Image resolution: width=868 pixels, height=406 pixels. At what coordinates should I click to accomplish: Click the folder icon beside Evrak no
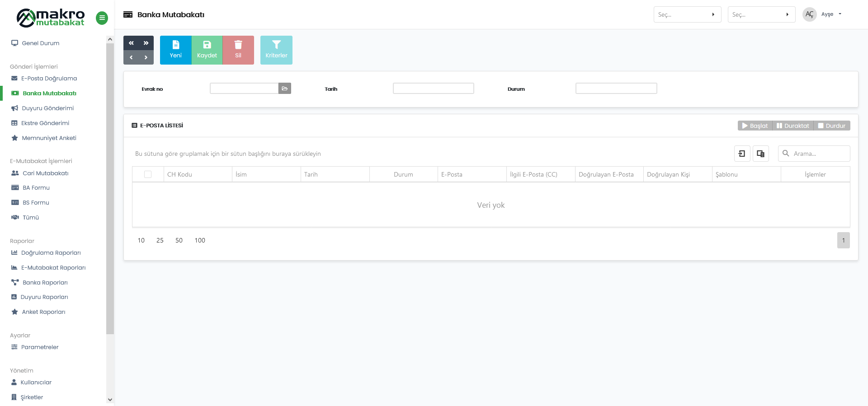coord(284,89)
